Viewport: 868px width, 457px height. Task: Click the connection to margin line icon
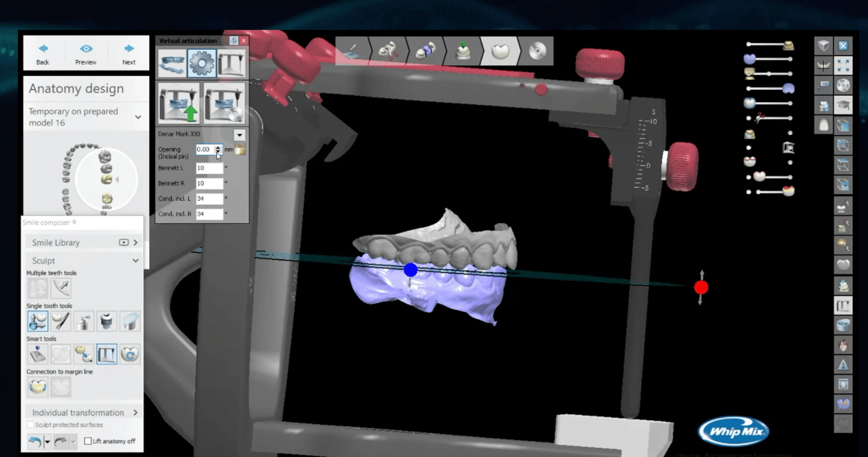(37, 387)
